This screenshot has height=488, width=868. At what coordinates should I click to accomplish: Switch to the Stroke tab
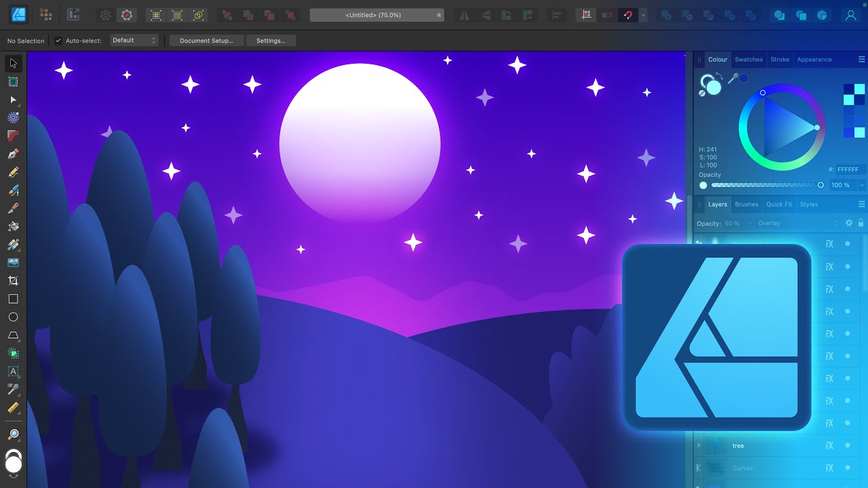pyautogui.click(x=779, y=60)
